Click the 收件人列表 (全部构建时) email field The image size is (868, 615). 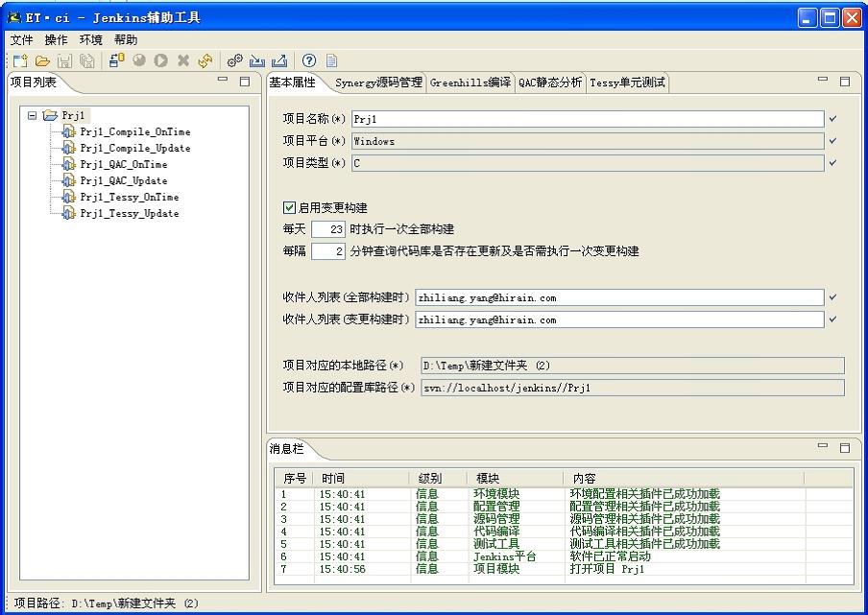[x=619, y=297]
